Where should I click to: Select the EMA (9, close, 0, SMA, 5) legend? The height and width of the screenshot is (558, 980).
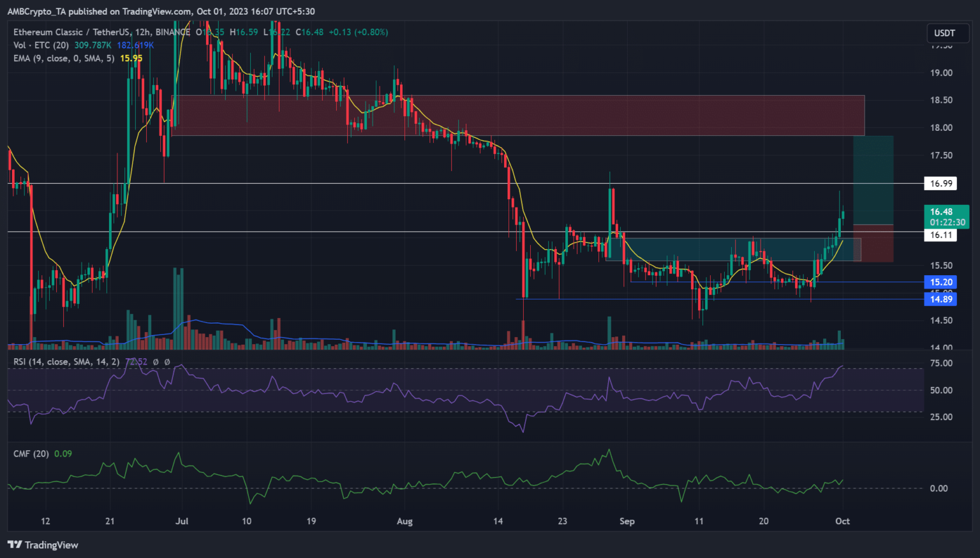coord(64,58)
